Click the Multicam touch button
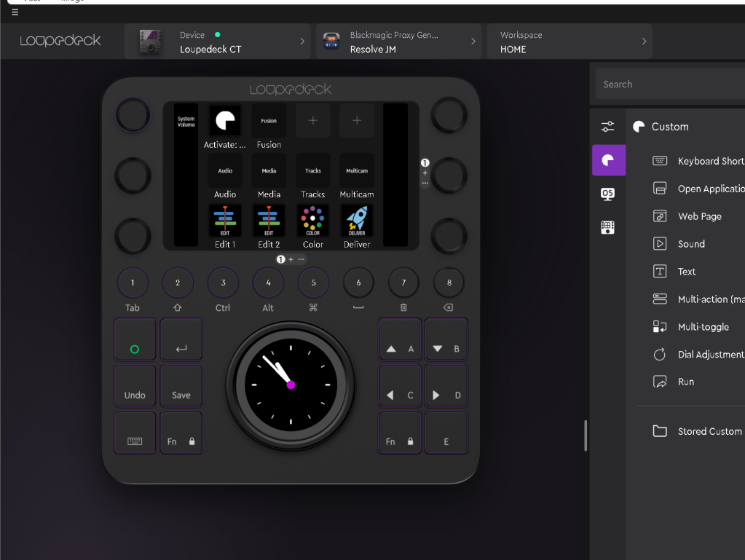This screenshot has height=560, width=745. pos(357,171)
